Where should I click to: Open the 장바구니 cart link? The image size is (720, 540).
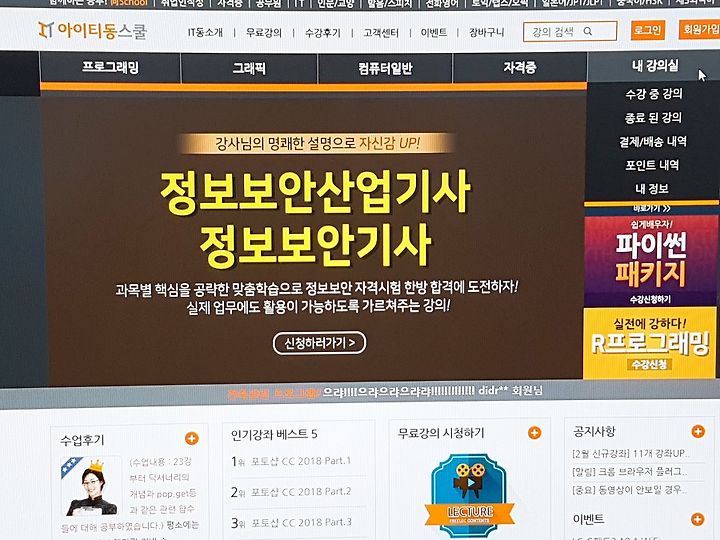pos(486,33)
